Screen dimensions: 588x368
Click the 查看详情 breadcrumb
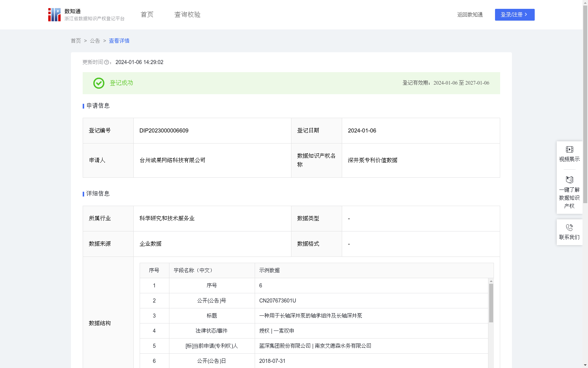[119, 41]
